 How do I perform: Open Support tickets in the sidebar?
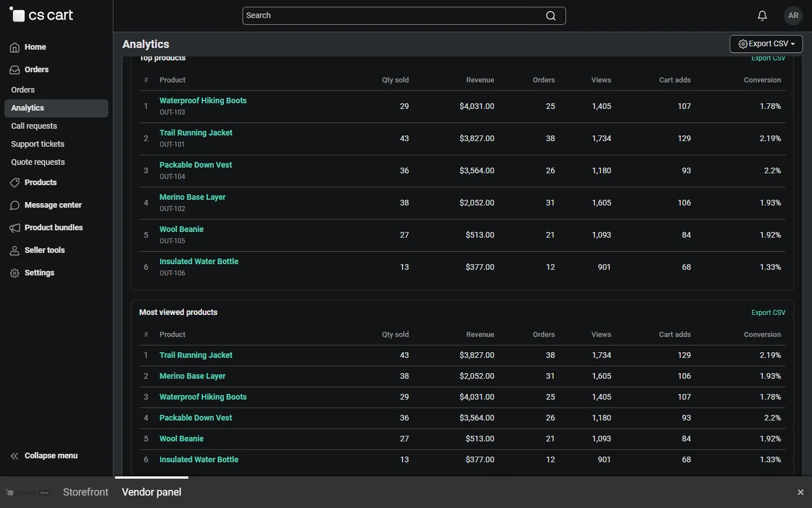[38, 144]
